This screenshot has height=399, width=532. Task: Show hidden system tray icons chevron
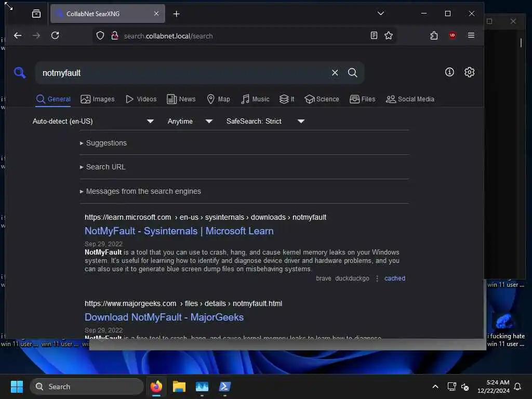click(x=435, y=387)
